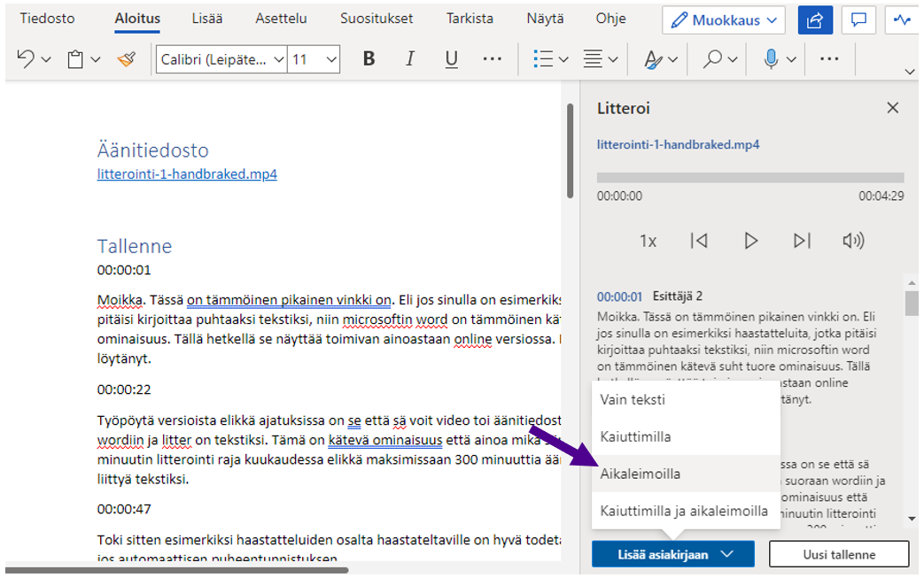Click the Uusi tallenne button
924x578 pixels.
[x=838, y=554]
